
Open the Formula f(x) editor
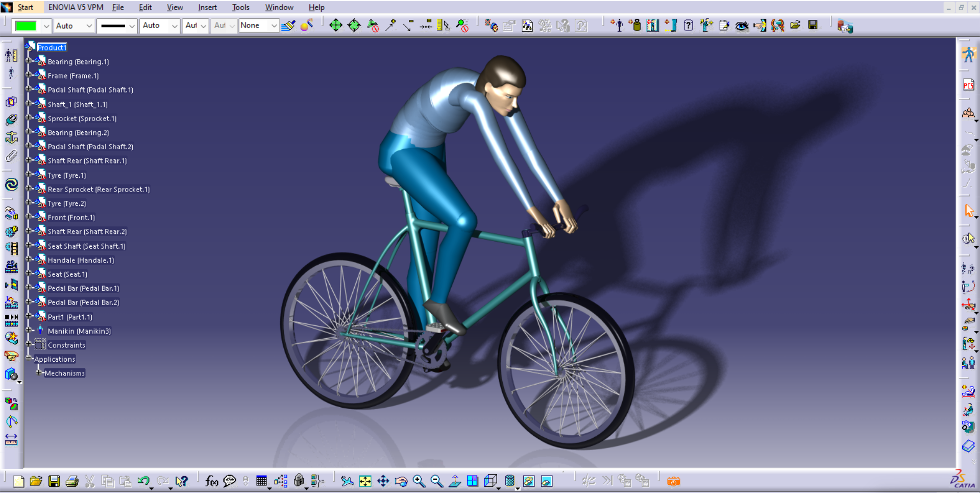211,481
